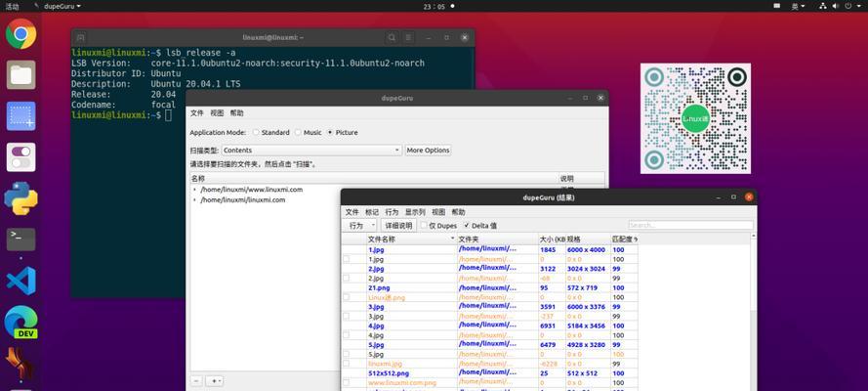Image resolution: width=868 pixels, height=391 pixels.
Task: Click the 5184 x 3456 dimension cell
Action: click(586, 326)
